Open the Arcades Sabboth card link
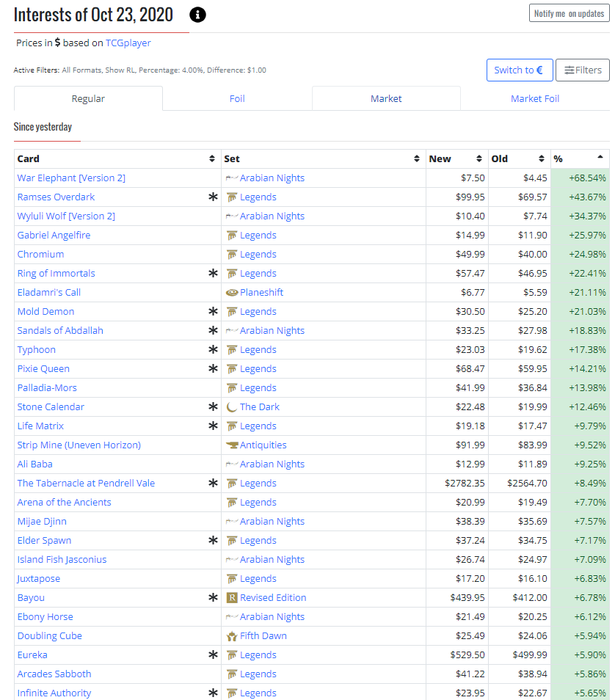 tap(54, 674)
